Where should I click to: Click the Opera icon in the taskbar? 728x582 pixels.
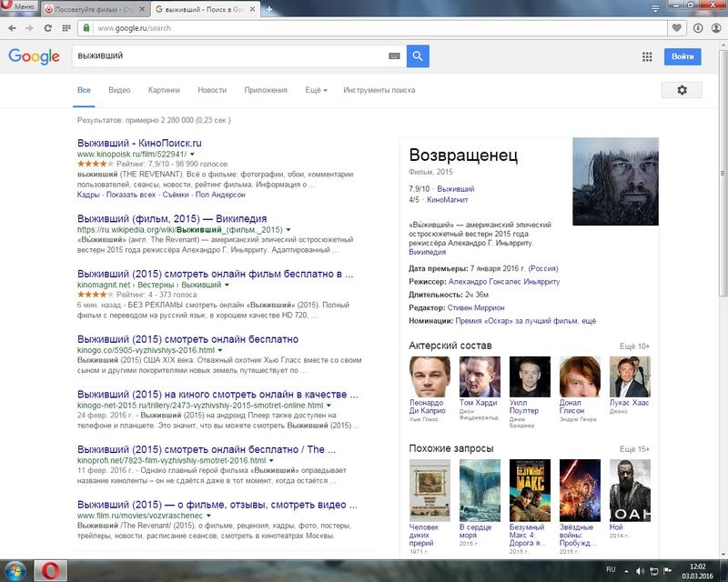point(50,570)
